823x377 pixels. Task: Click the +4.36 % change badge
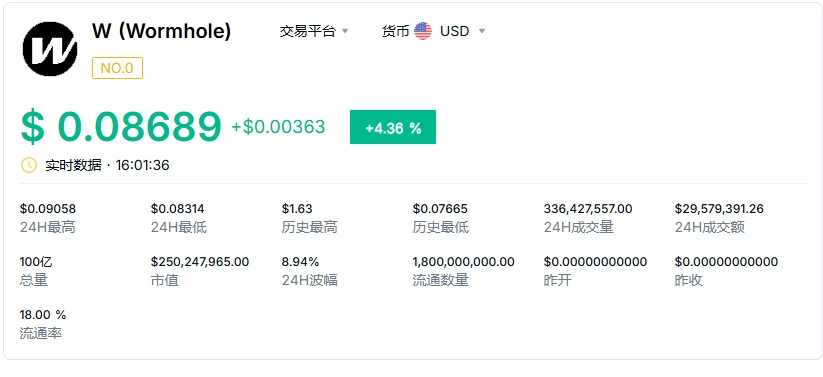tap(393, 127)
